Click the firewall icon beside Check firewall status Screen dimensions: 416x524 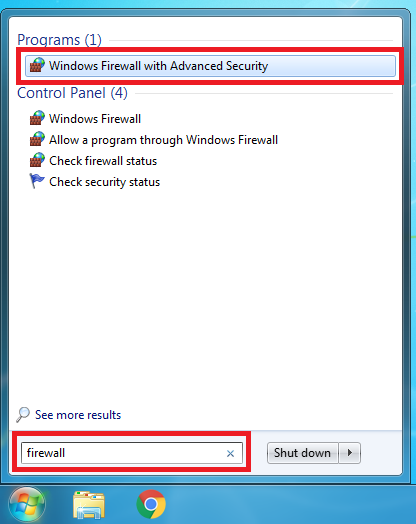[37, 160]
